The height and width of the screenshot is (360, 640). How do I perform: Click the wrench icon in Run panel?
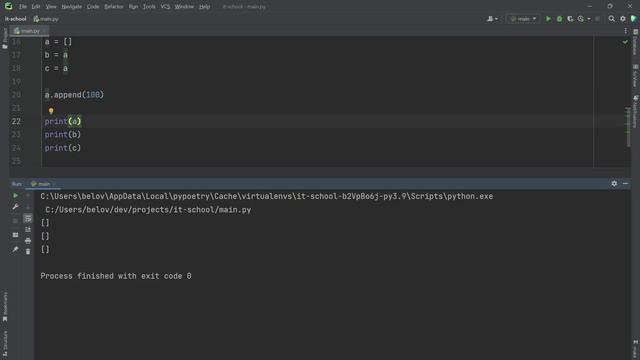pos(16,207)
